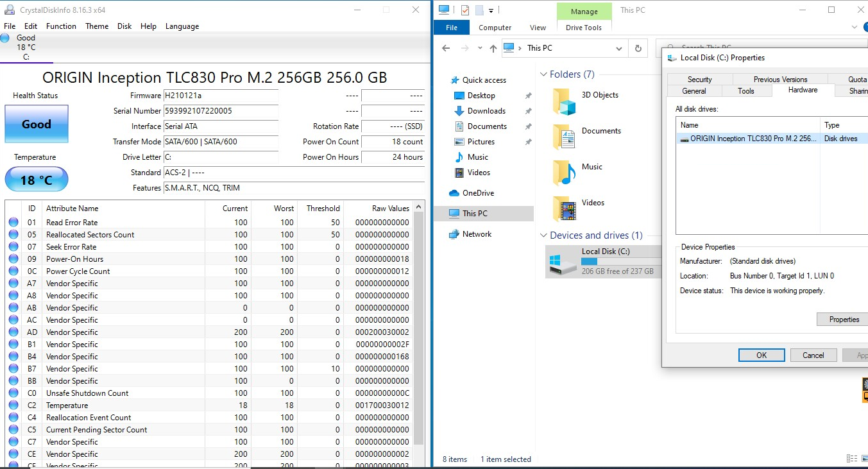Click Cancel in the Properties dialog
Screen dimensions: 868x469
813,355
